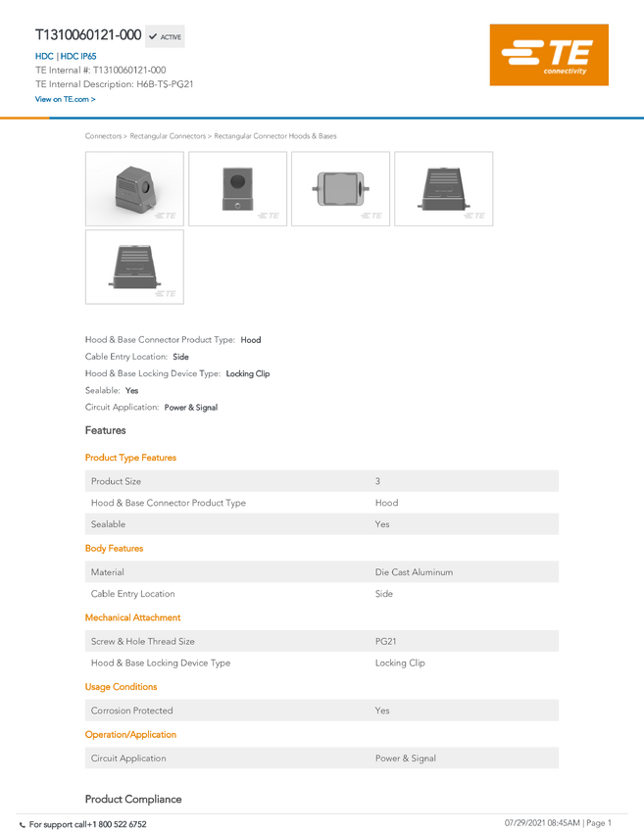The image size is (644, 833).
Task: Click the Operation/Application section heading
Action: 130,734
